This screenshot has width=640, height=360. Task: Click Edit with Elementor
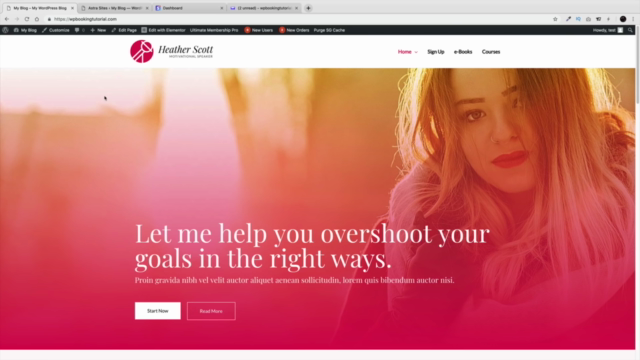pos(163,30)
